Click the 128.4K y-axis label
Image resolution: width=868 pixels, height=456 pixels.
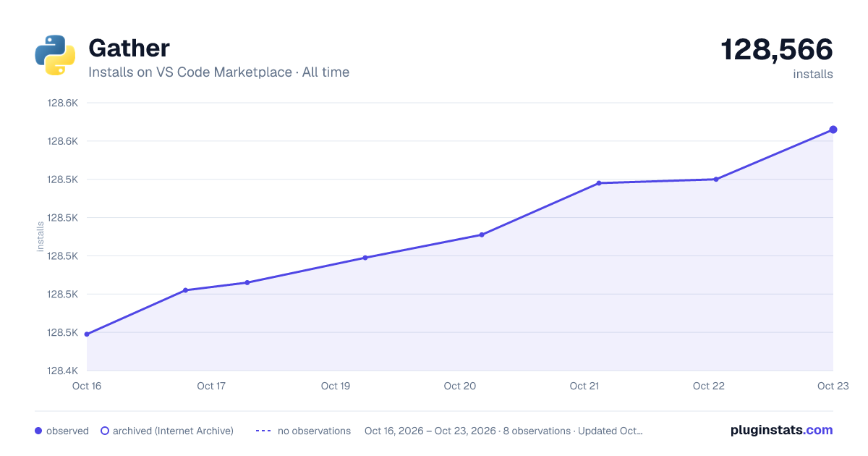pos(62,371)
